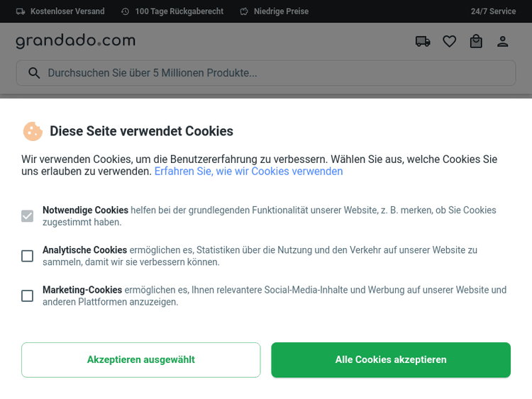Click the delivery truck icon in header
532x399 pixels.
click(423, 42)
